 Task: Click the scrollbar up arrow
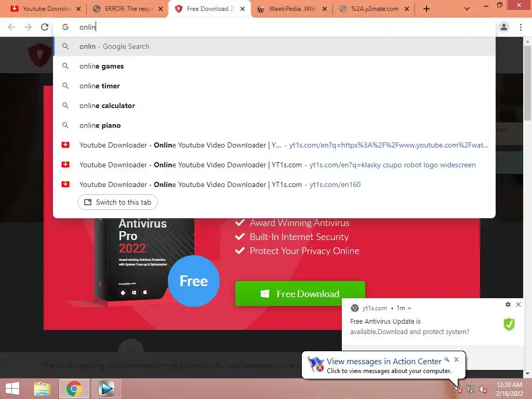coord(527,41)
